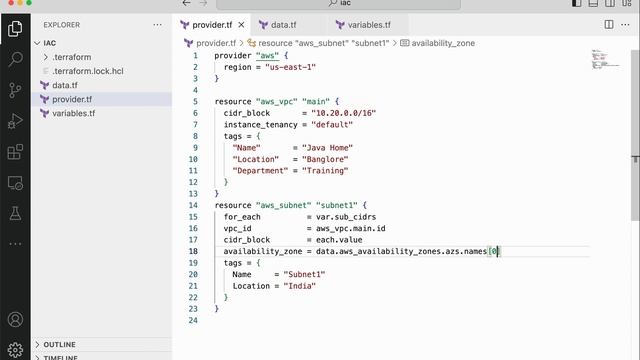The width and height of the screenshot is (640, 360).
Task: Click each.value on line 17
Action: pos(339,240)
